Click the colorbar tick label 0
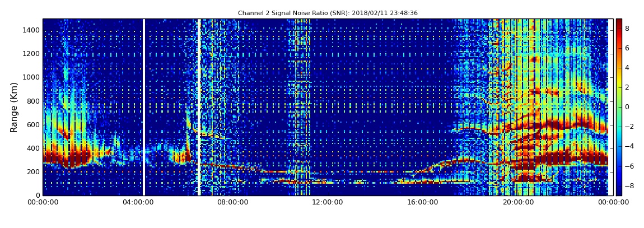644x228 pixels. click(627, 107)
